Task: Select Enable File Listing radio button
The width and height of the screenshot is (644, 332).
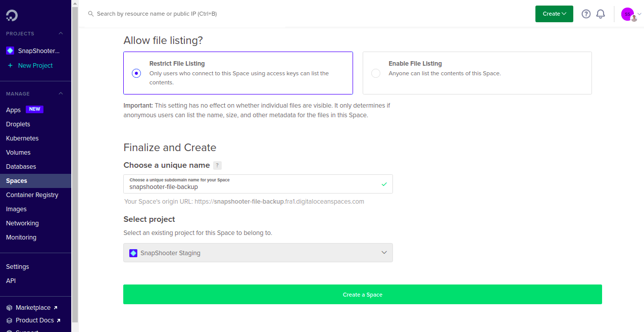Action: [x=376, y=73]
